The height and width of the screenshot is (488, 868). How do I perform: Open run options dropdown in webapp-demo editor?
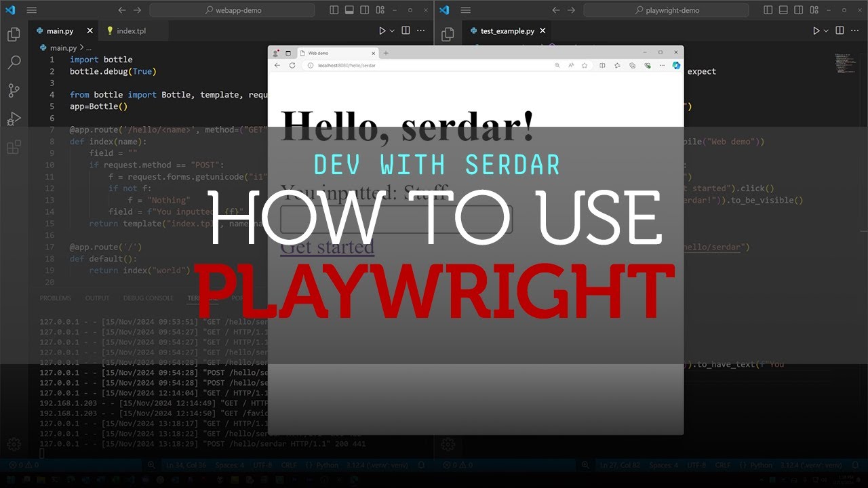[392, 31]
